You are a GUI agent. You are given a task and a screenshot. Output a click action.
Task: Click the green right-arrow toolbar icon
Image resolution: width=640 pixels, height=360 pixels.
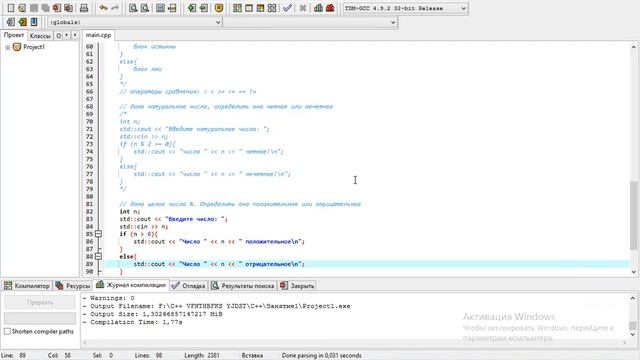(191, 8)
